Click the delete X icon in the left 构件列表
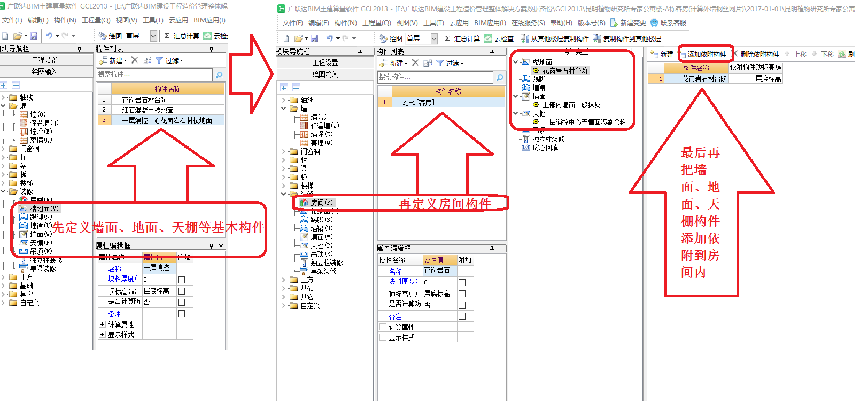Viewport: 868px width, 401px height. pyautogui.click(x=135, y=60)
